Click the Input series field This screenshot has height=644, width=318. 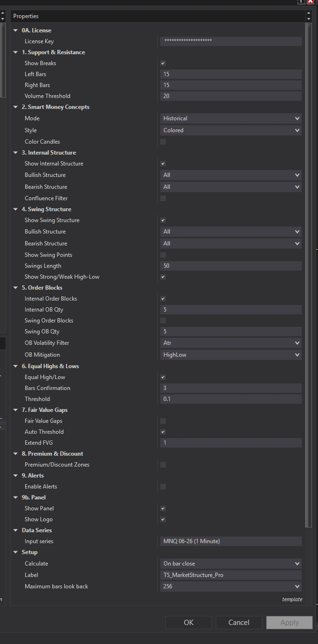(231, 541)
